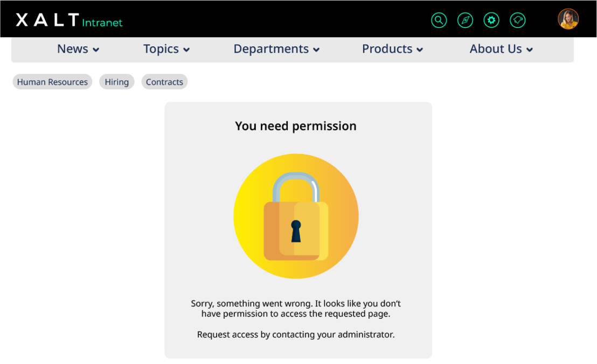This screenshot has height=364, width=597.
Task: Open the Products menu label
Action: [x=387, y=49]
